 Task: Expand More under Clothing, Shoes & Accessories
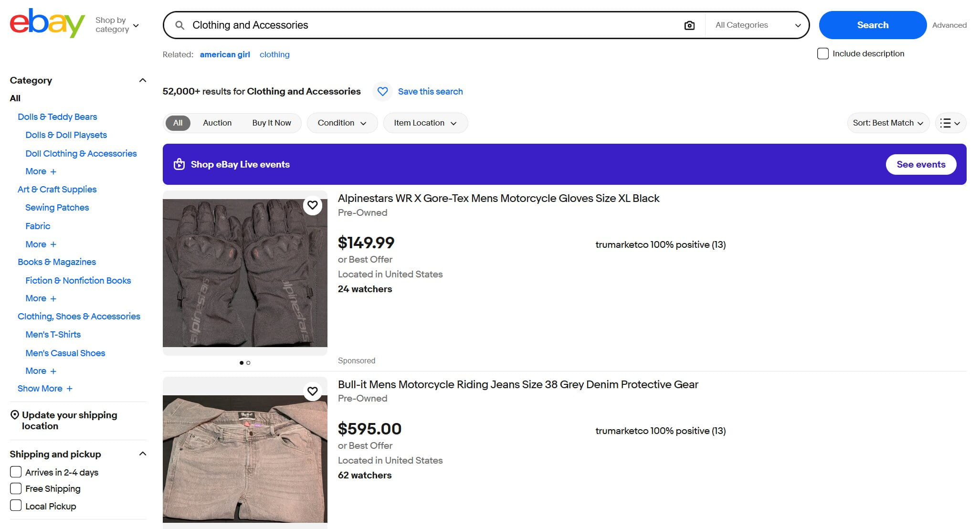pos(41,371)
